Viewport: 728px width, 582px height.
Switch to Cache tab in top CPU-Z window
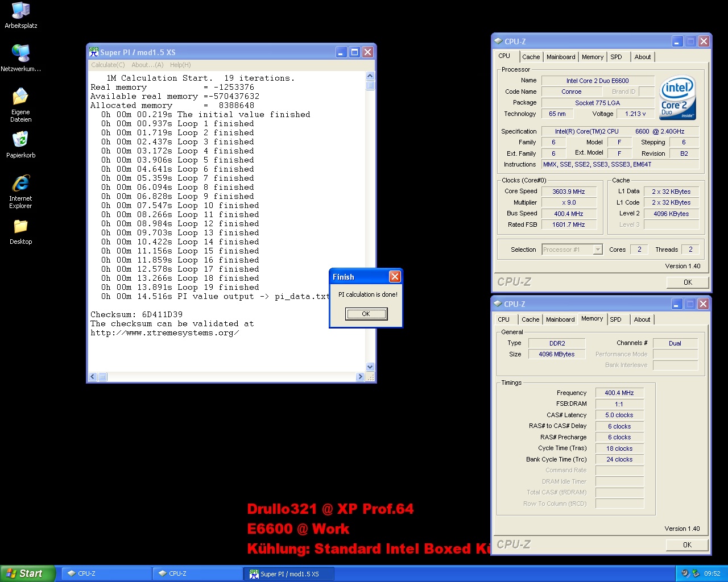tap(531, 57)
